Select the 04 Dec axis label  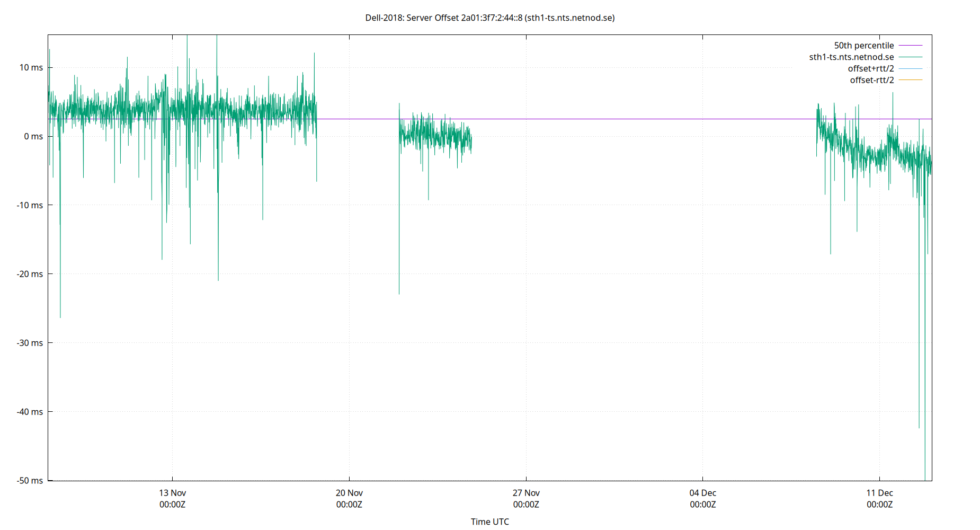pos(703,493)
